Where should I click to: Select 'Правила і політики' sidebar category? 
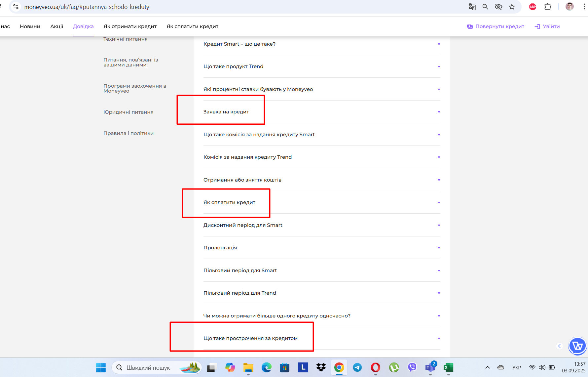pyautogui.click(x=129, y=133)
